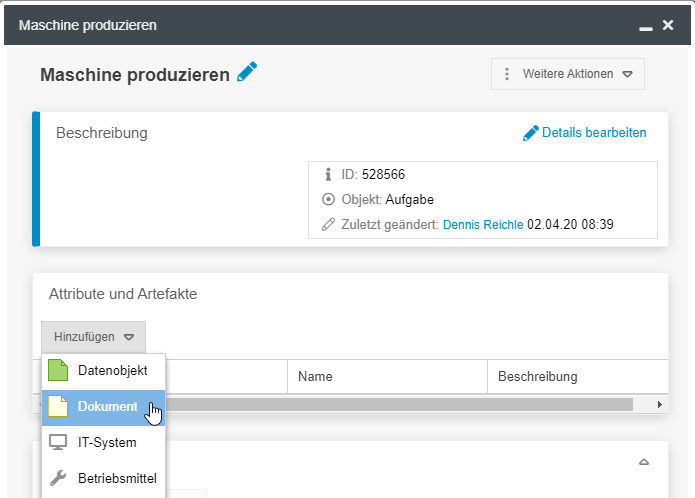
Task: Click the three-dot icon in Weitere Aktionen
Action: 507,74
